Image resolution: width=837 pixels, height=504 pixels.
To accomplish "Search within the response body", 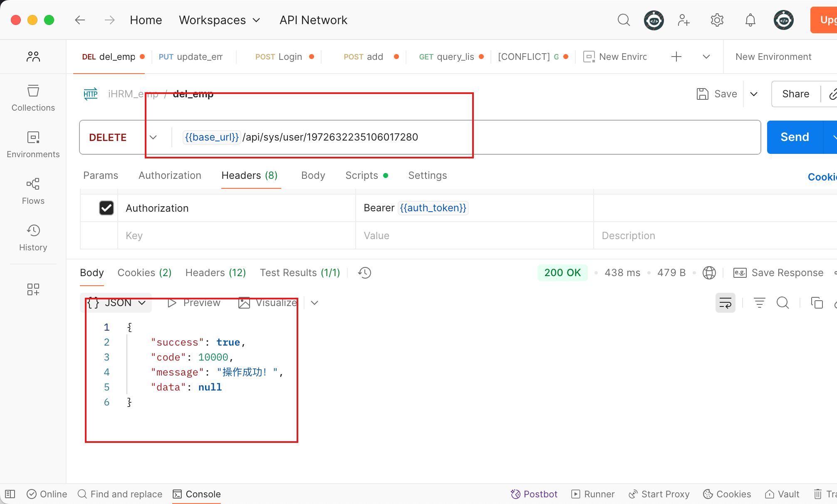I will pos(783,303).
